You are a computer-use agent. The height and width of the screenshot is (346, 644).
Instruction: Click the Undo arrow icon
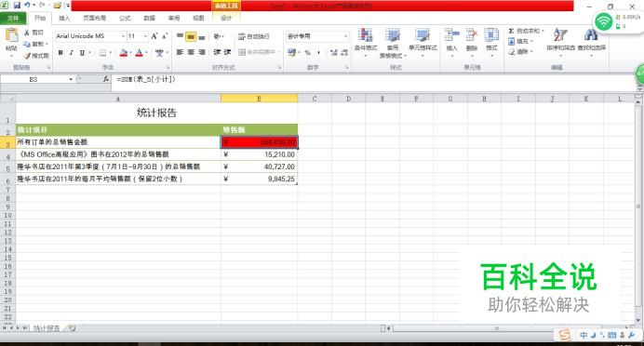coord(27,6)
